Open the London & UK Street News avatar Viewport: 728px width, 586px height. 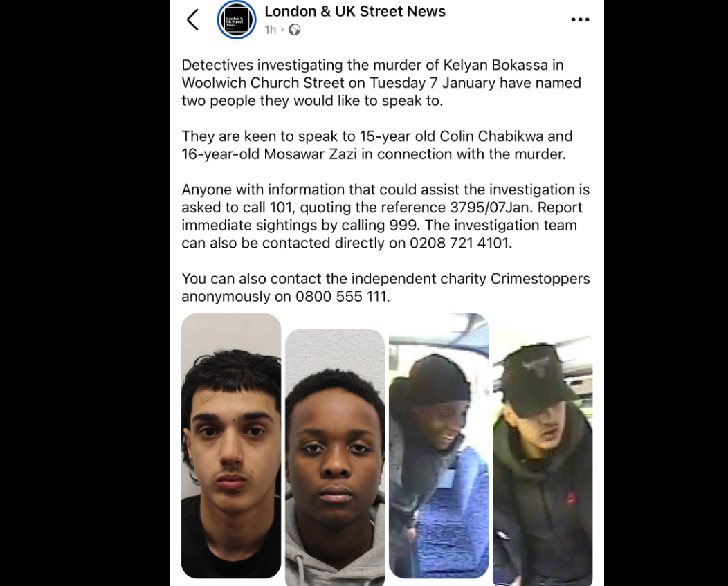click(x=236, y=19)
